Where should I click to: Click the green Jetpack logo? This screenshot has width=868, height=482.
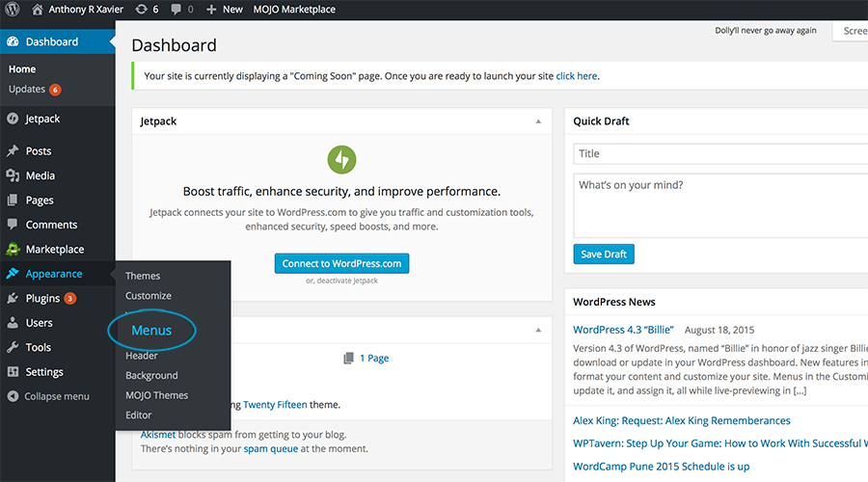pyautogui.click(x=341, y=159)
